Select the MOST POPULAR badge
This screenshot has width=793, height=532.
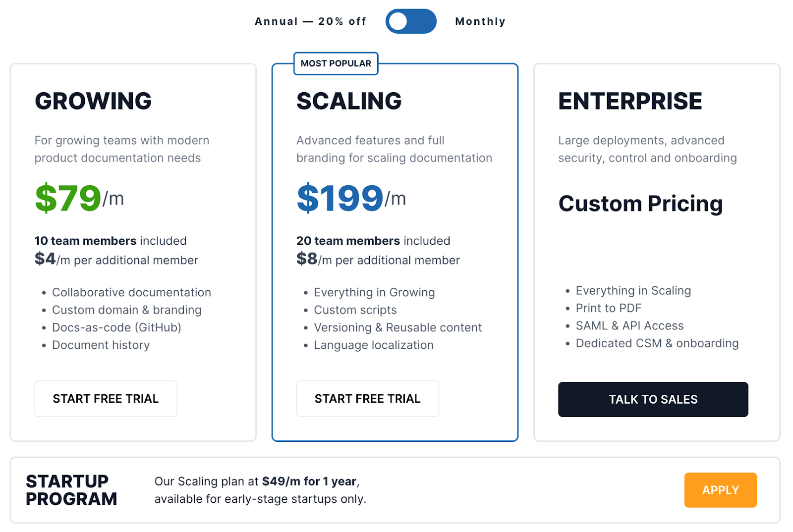pyautogui.click(x=336, y=63)
